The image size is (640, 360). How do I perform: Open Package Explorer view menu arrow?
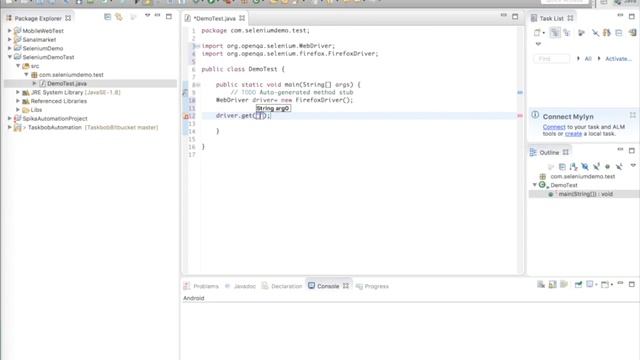[147, 16]
